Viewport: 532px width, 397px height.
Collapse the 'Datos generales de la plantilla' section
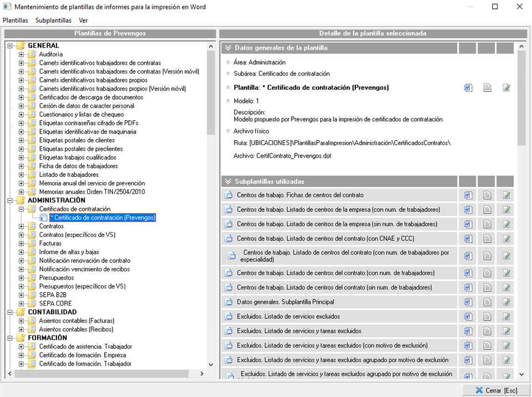(228, 48)
